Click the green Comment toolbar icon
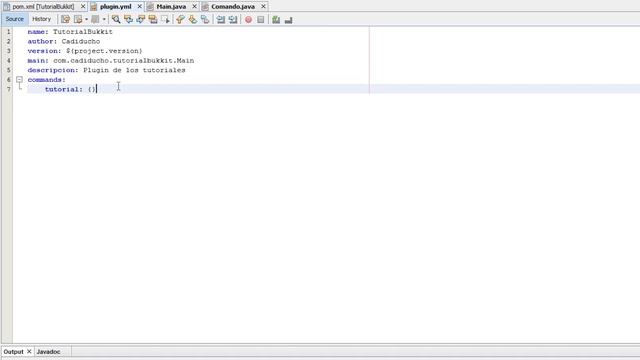 (276, 19)
